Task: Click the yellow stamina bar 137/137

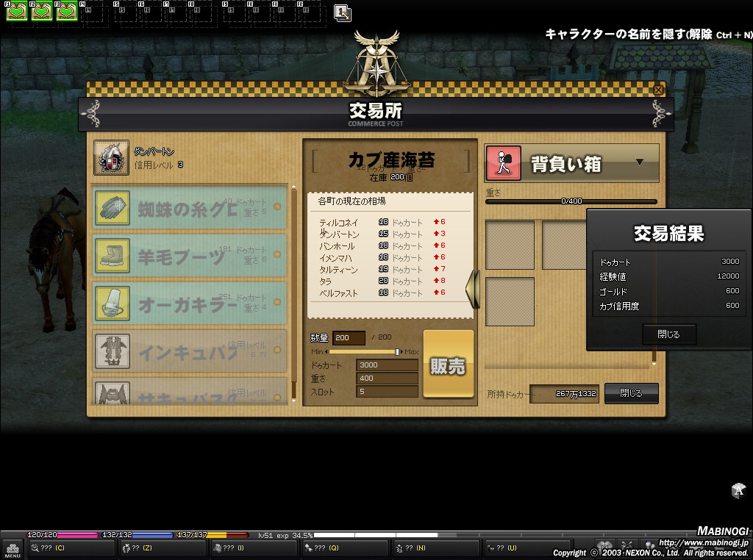Action: (x=213, y=534)
